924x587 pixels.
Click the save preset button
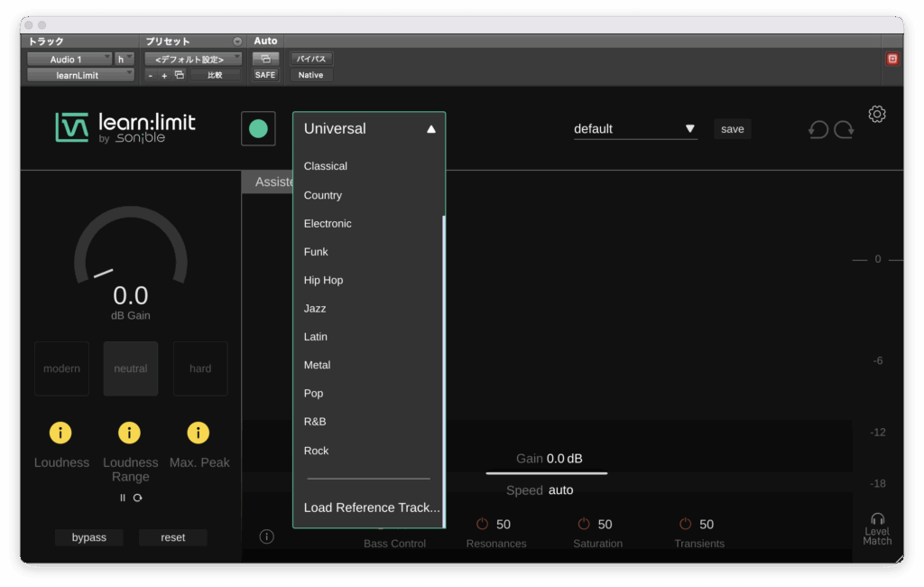(x=732, y=128)
